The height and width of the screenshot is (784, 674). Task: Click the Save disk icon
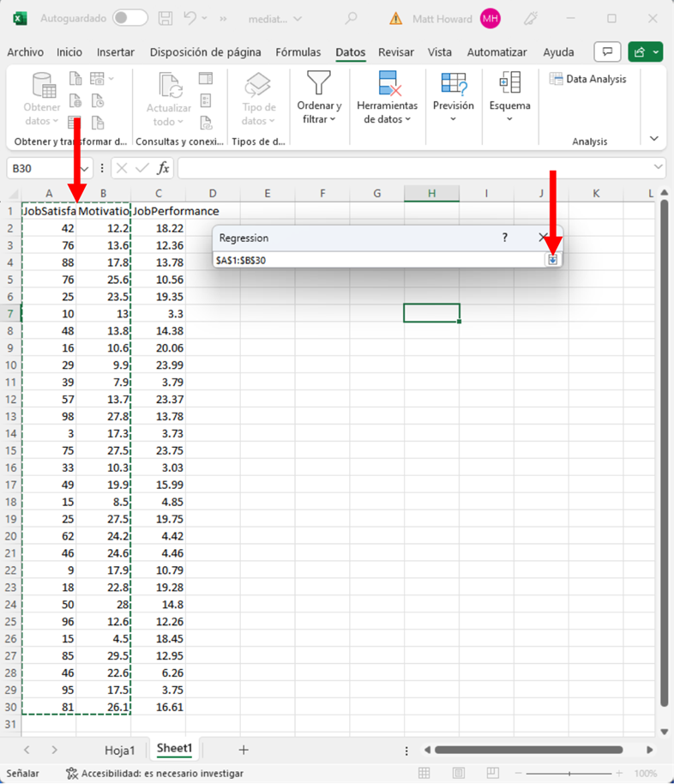point(166,18)
